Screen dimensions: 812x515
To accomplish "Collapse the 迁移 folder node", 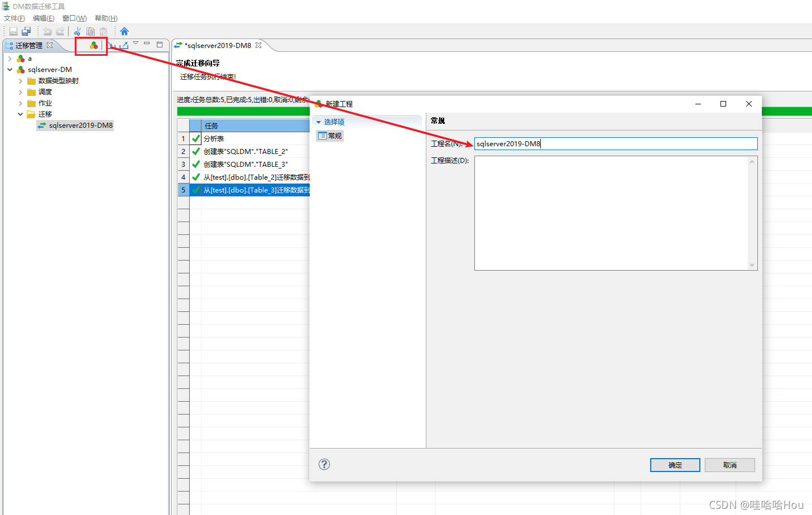I will [x=20, y=114].
